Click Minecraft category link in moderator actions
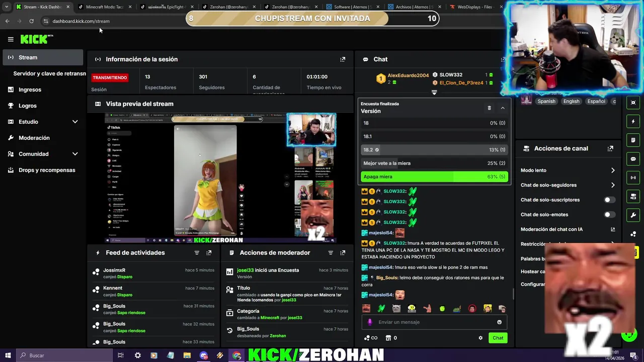Screen dimensions: 644x362 click(x=270, y=318)
